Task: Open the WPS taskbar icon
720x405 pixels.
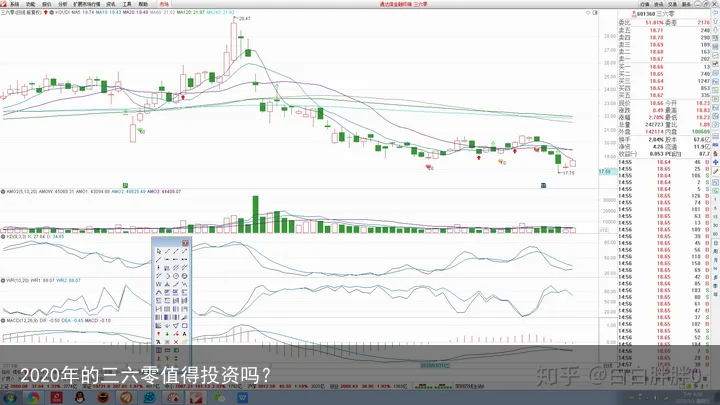Action: 242,397
